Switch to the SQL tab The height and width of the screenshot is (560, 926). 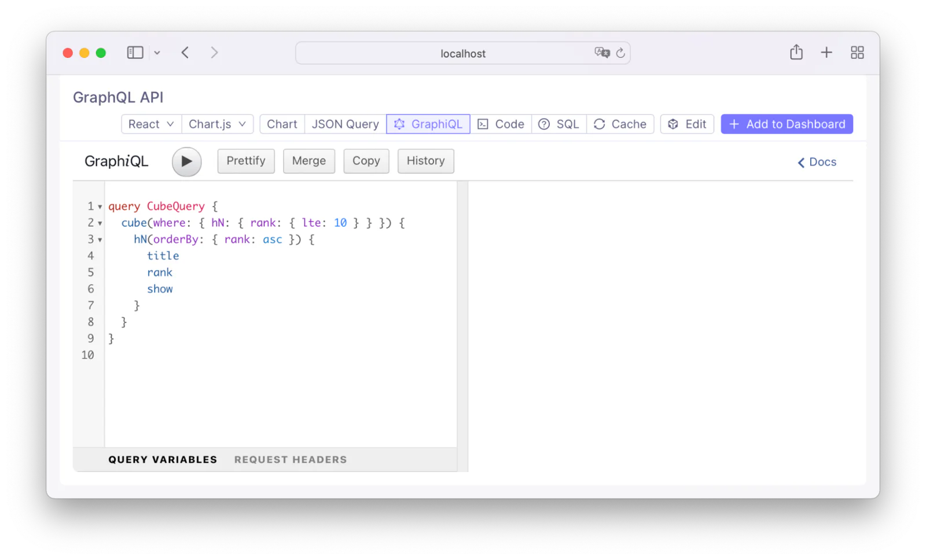tap(558, 124)
